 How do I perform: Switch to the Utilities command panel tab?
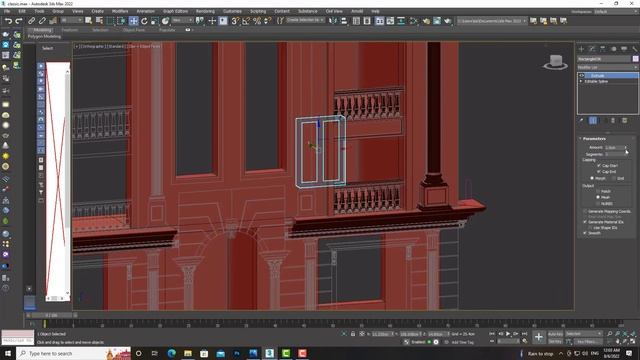coord(634,49)
